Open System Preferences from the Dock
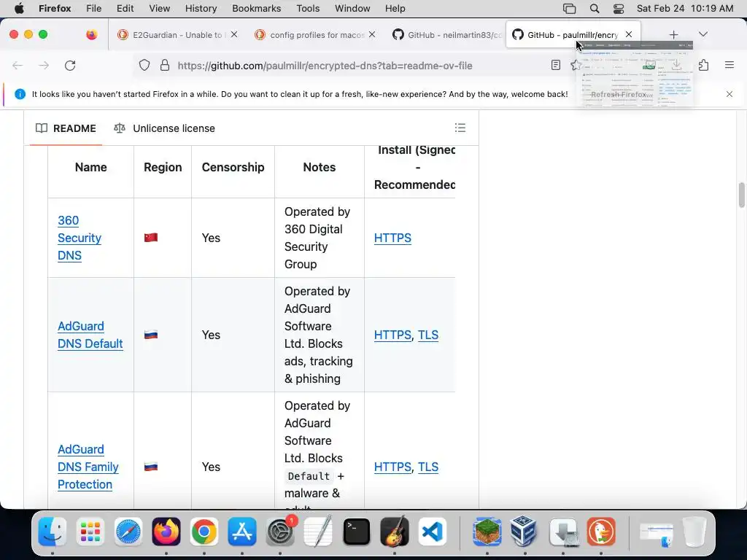The height and width of the screenshot is (560, 747). pos(280,532)
